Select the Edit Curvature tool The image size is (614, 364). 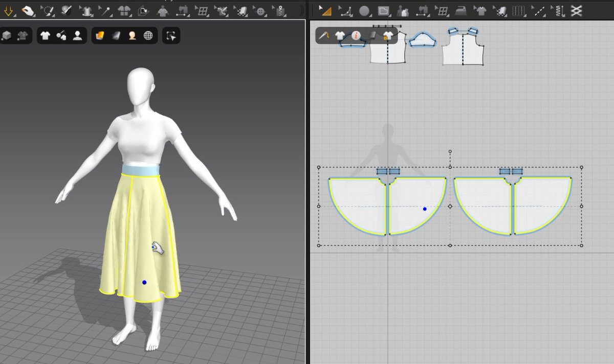[346, 10]
